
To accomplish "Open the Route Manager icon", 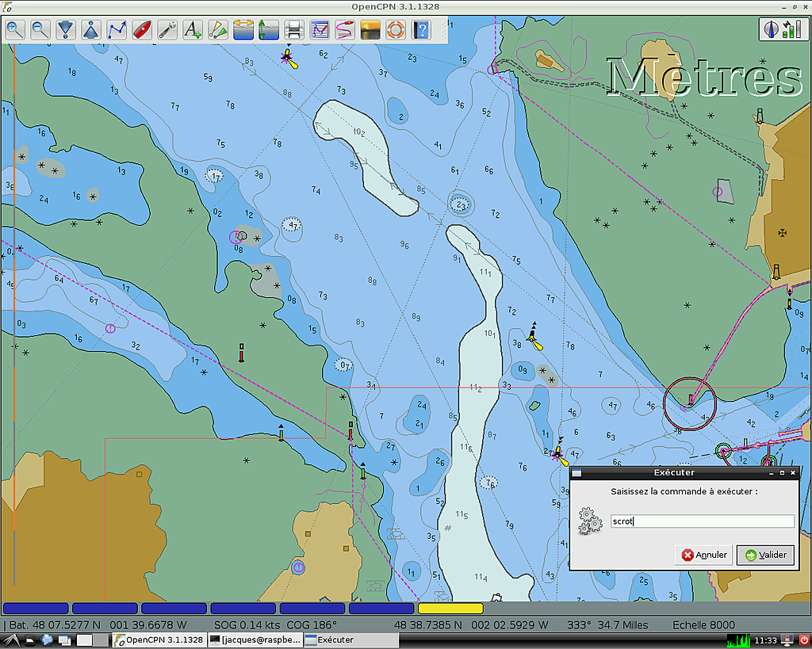I will (x=320, y=30).
